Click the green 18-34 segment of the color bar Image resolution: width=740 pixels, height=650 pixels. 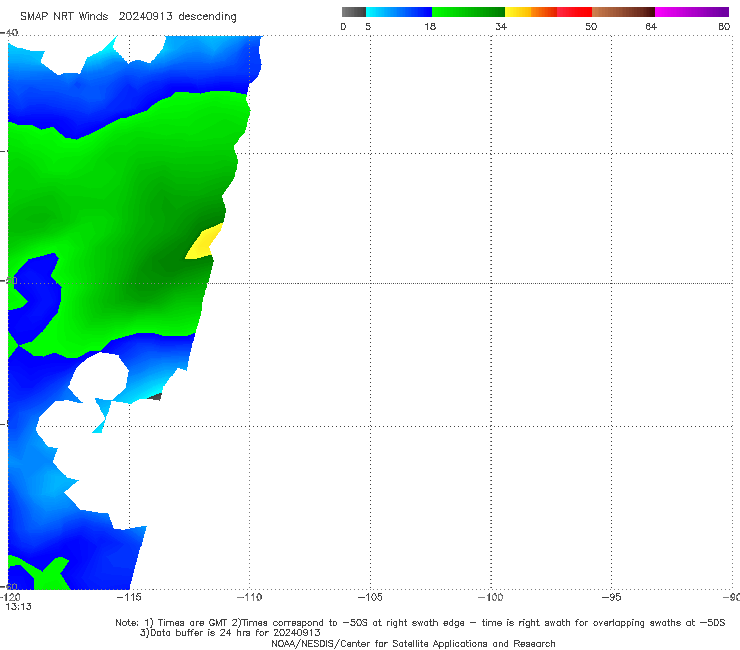(468, 12)
